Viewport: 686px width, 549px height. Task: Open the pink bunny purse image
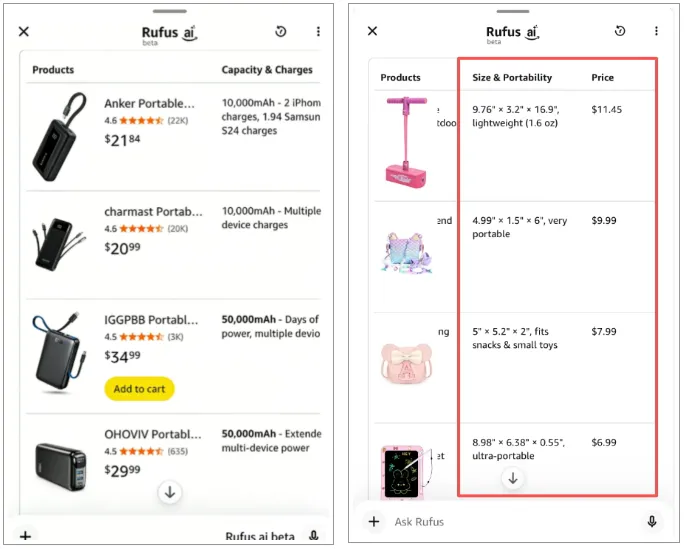[405, 363]
